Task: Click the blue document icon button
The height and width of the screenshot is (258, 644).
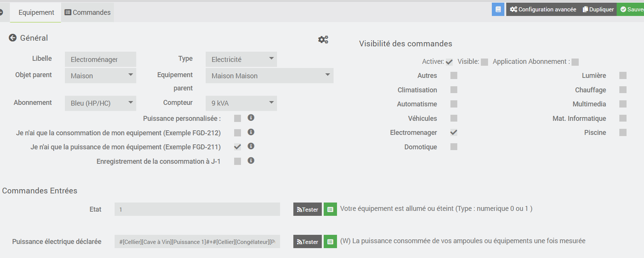Action: coord(498,9)
